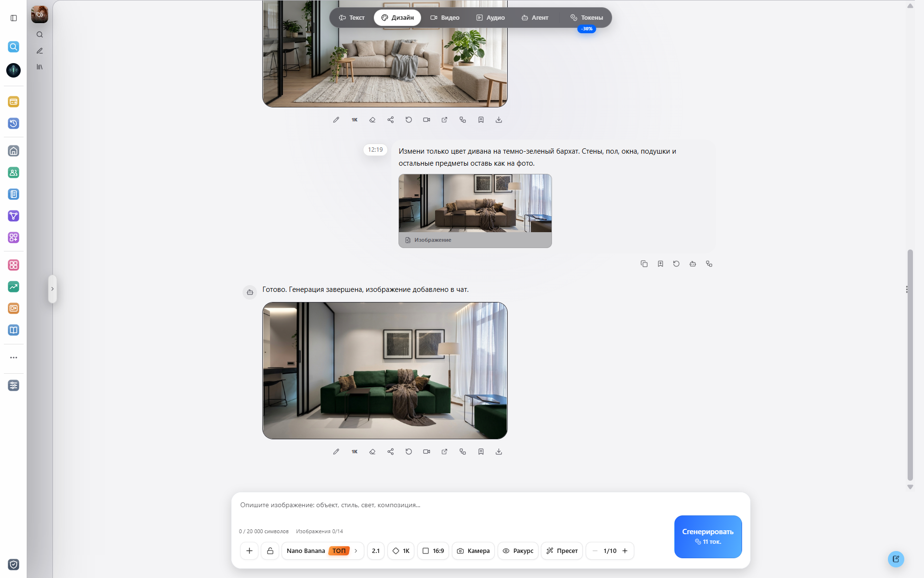Open the Камера options
Screen dimensions: 924x578
473,551
